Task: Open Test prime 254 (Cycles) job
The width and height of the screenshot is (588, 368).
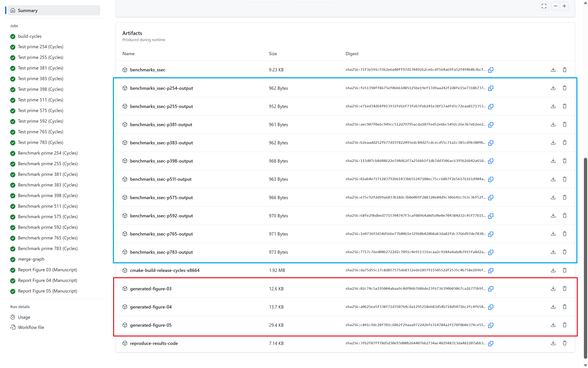Action: coord(41,47)
